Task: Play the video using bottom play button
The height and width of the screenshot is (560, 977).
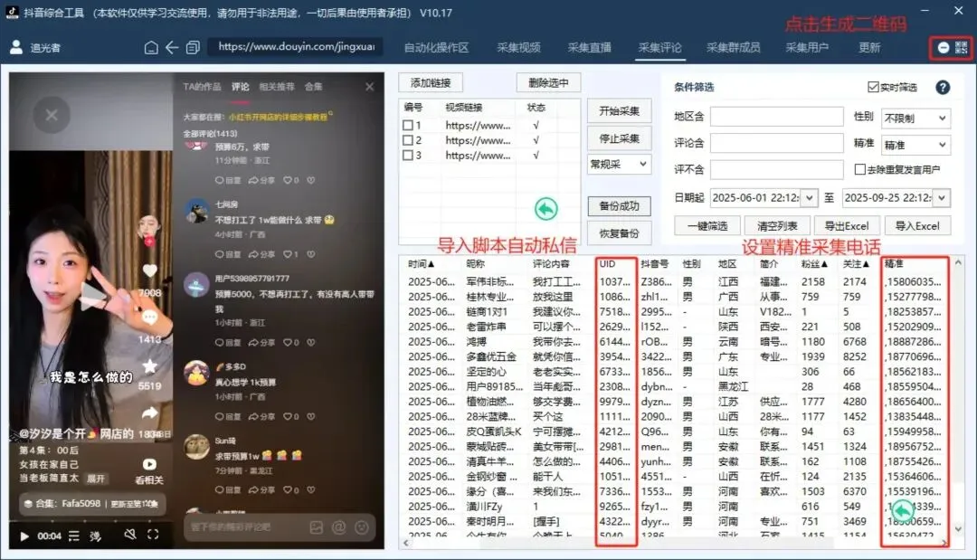Action: pos(24,536)
